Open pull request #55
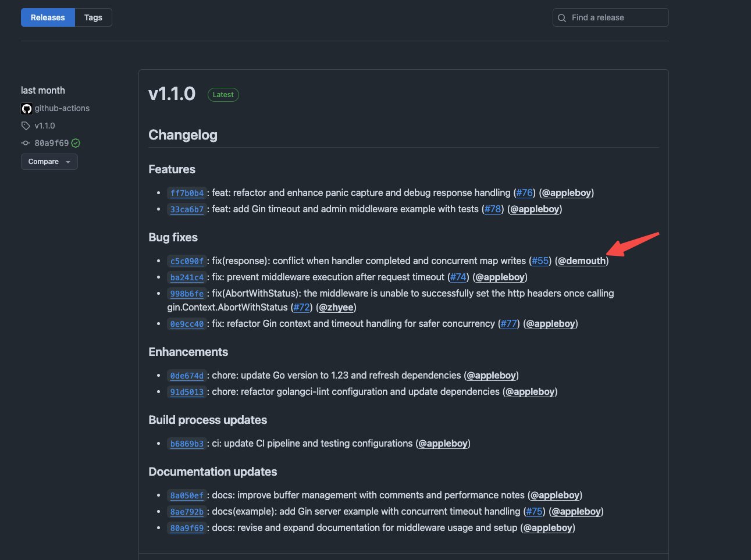The height and width of the screenshot is (560, 751). (x=540, y=261)
